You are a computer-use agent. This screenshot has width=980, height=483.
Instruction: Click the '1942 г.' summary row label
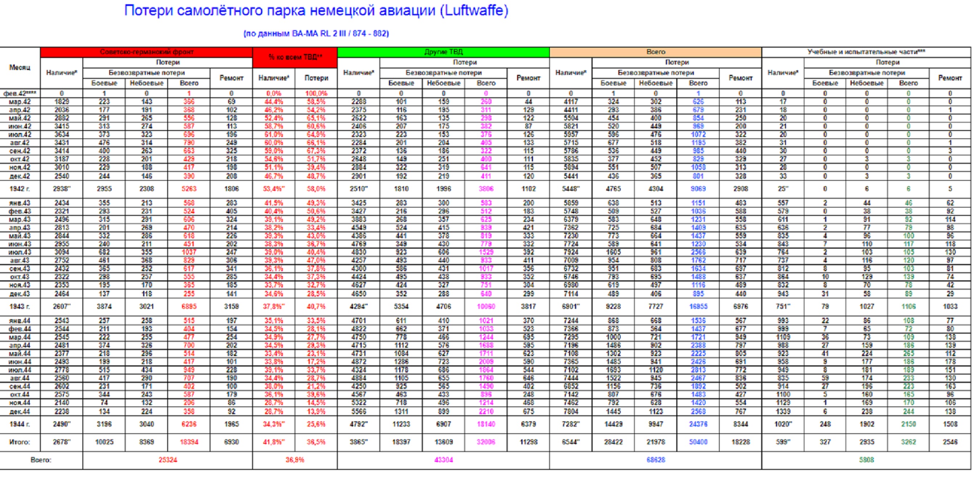click(x=20, y=189)
